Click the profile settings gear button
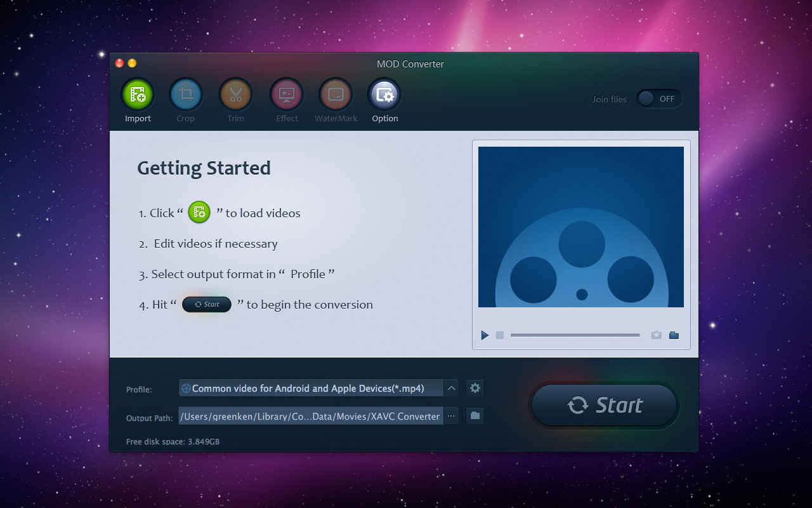Image resolution: width=812 pixels, height=508 pixels. click(x=475, y=388)
